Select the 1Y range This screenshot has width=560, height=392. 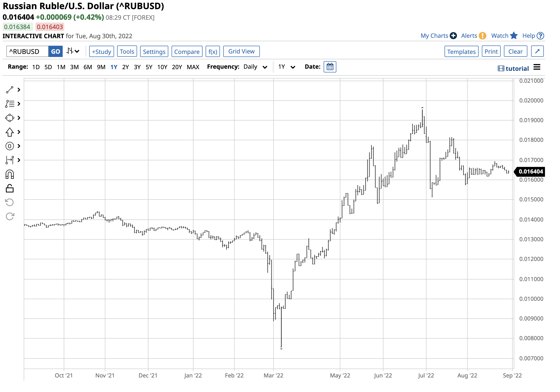click(114, 67)
